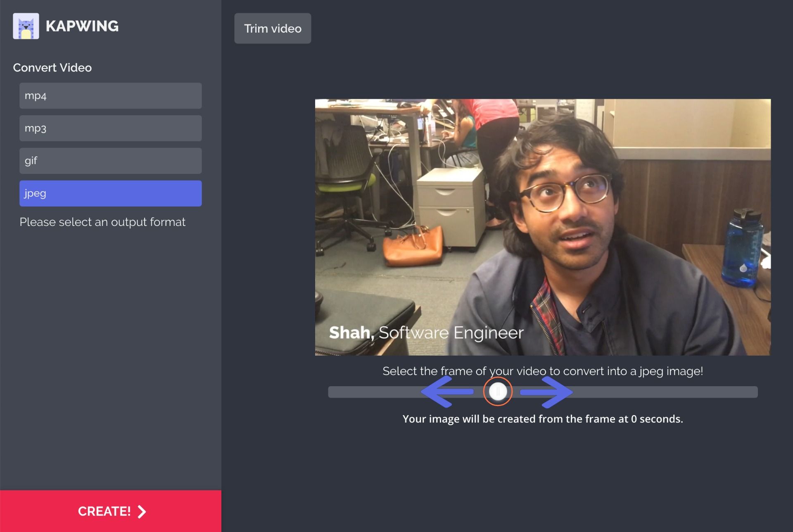Click the "Shah, Software Engineer" caption in video

click(426, 332)
